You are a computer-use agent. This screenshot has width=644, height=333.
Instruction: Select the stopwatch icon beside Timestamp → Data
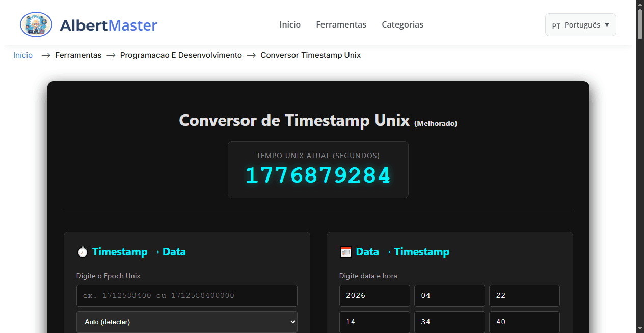click(x=82, y=251)
